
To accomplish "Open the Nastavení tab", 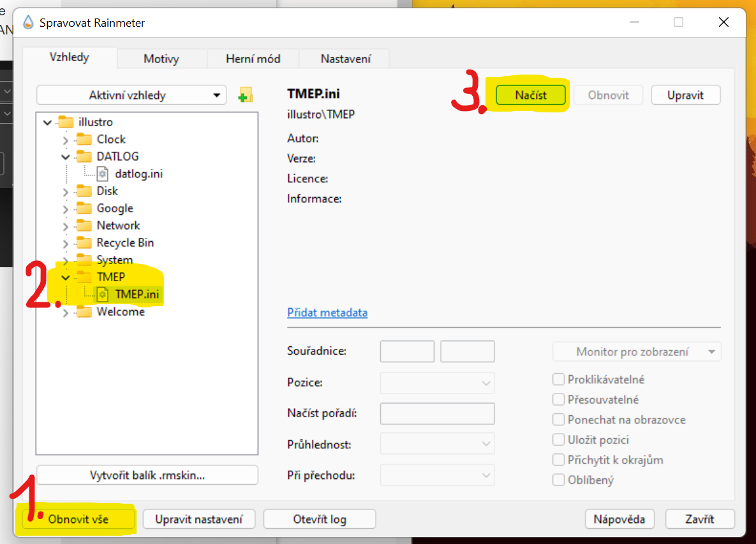I will tap(345, 59).
